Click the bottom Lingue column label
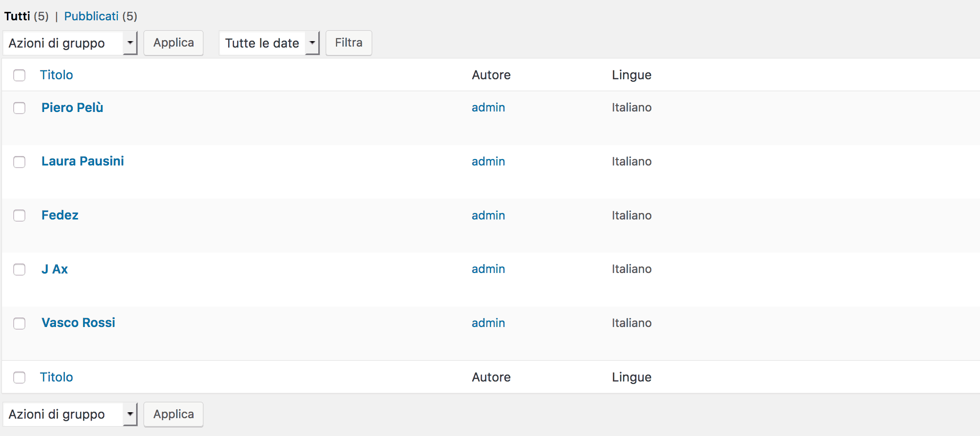The height and width of the screenshot is (436, 980). click(632, 377)
